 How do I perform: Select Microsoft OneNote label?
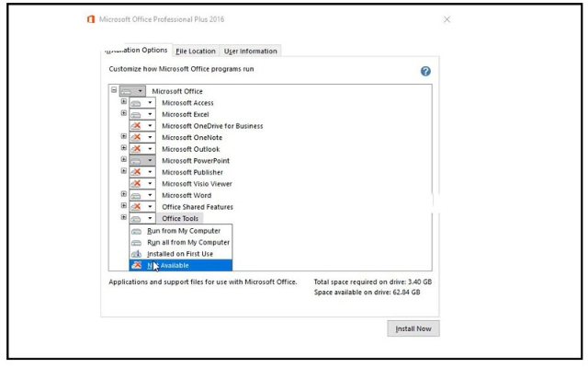pyautogui.click(x=192, y=138)
